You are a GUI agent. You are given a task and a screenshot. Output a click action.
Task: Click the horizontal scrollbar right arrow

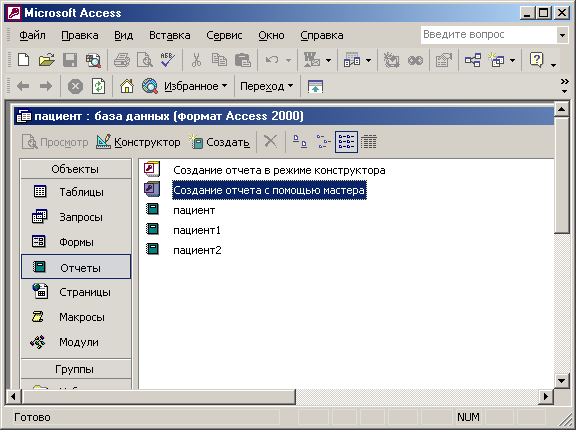pyautogui.click(x=546, y=397)
